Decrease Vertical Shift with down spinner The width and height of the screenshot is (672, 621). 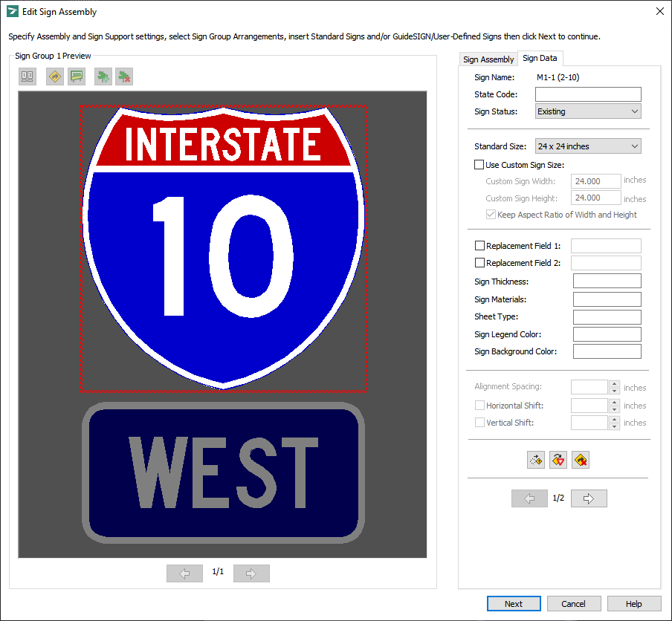click(614, 426)
